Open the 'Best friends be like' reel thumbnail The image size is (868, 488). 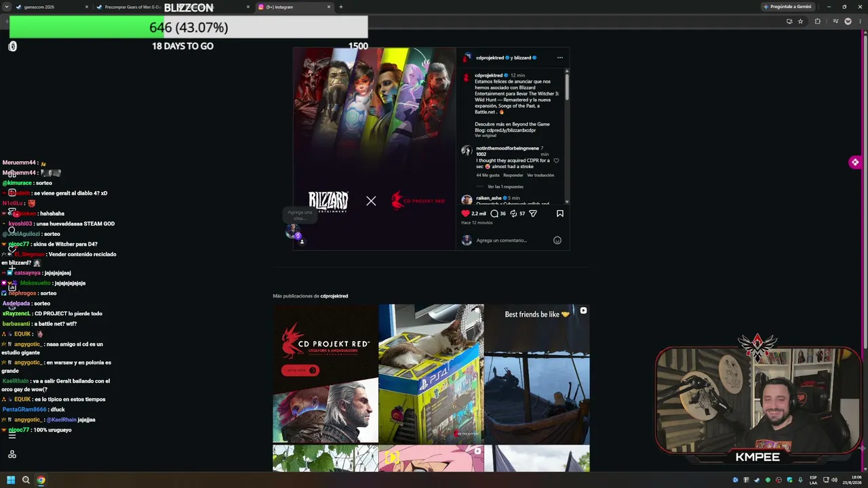[x=537, y=373]
